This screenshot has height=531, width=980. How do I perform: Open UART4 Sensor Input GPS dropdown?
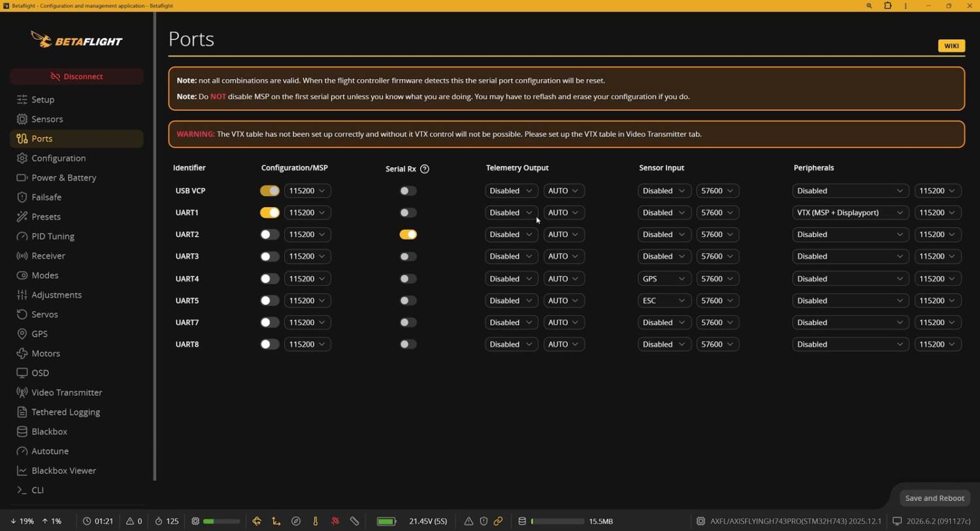tap(664, 279)
